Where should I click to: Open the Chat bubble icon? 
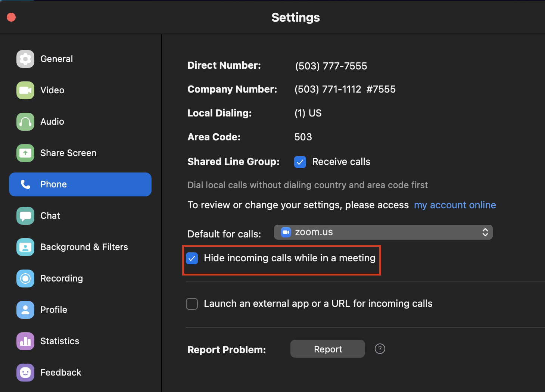coord(25,216)
